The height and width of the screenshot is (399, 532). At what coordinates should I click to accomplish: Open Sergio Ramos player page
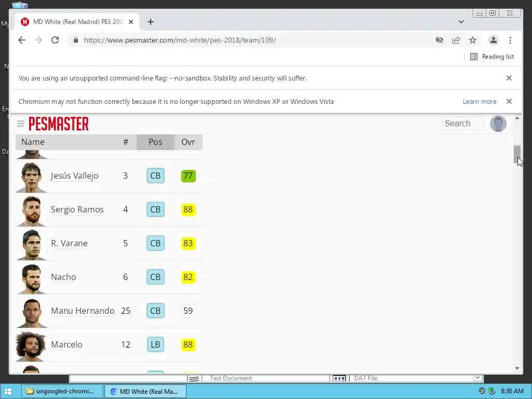pyautogui.click(x=77, y=209)
